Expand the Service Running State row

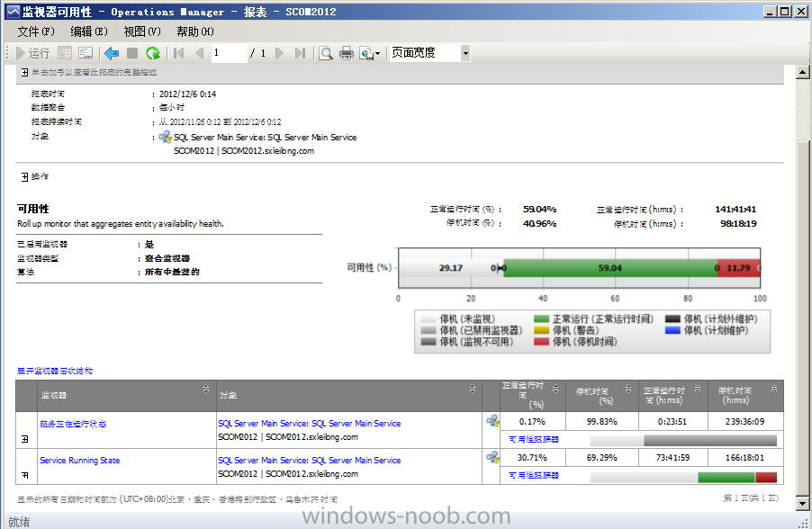pos(25,475)
